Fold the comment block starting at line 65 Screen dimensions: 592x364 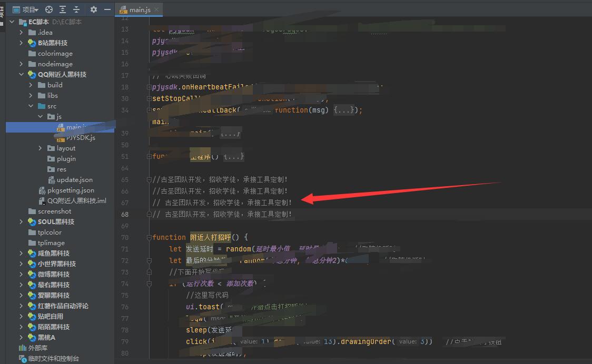[x=149, y=180]
